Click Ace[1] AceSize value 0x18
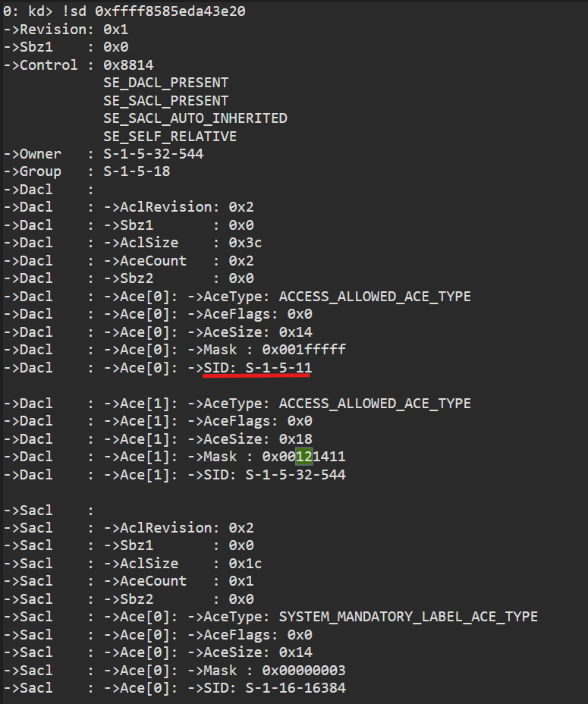 (x=296, y=439)
